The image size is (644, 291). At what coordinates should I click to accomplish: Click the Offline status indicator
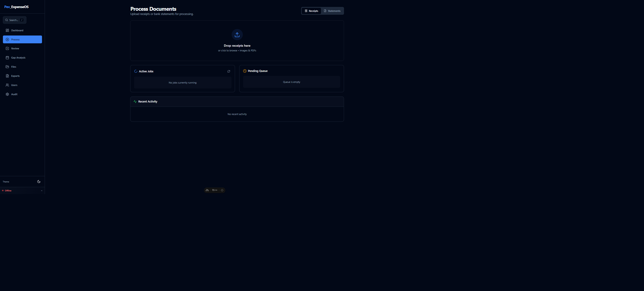pos(8,191)
